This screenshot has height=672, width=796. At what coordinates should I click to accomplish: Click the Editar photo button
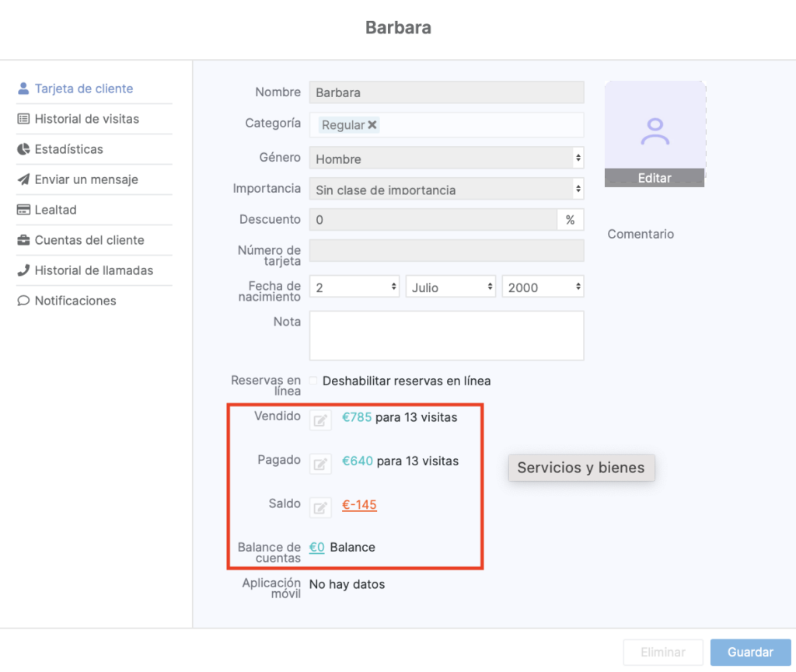pos(655,178)
